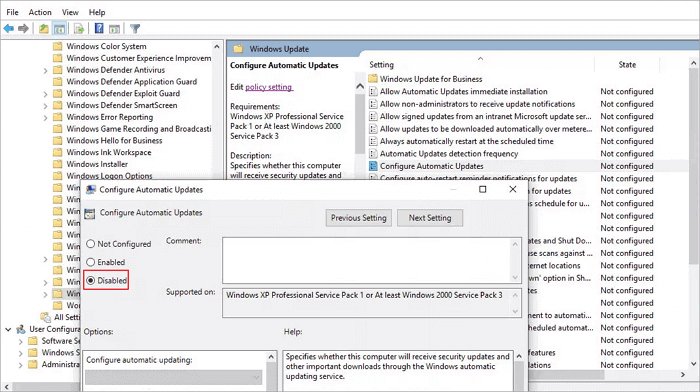Click tree pane scroll up arrow
This screenshot has width=700, height=392.
tap(217, 46)
